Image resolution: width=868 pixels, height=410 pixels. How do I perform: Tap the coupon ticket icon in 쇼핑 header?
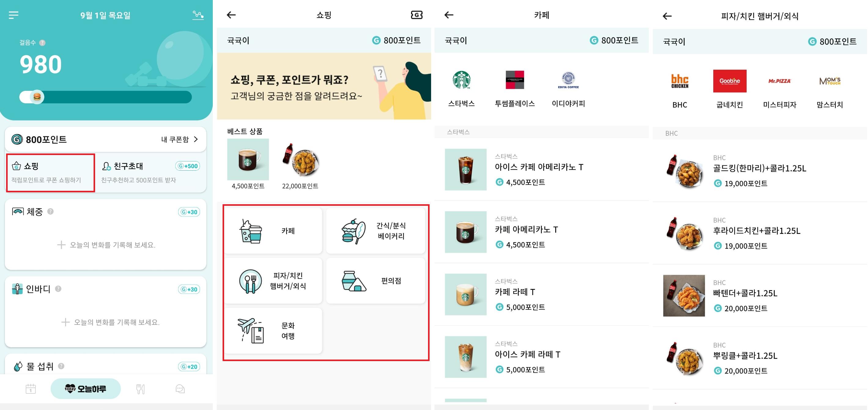(x=416, y=15)
